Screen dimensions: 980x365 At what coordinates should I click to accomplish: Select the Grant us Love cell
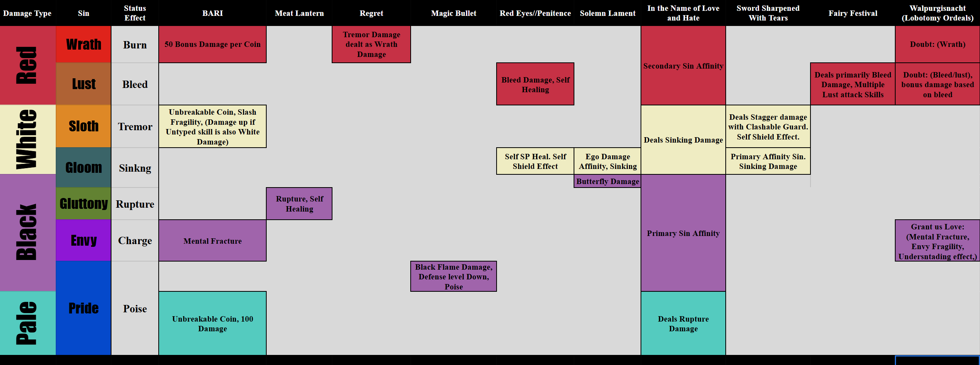[x=937, y=240]
